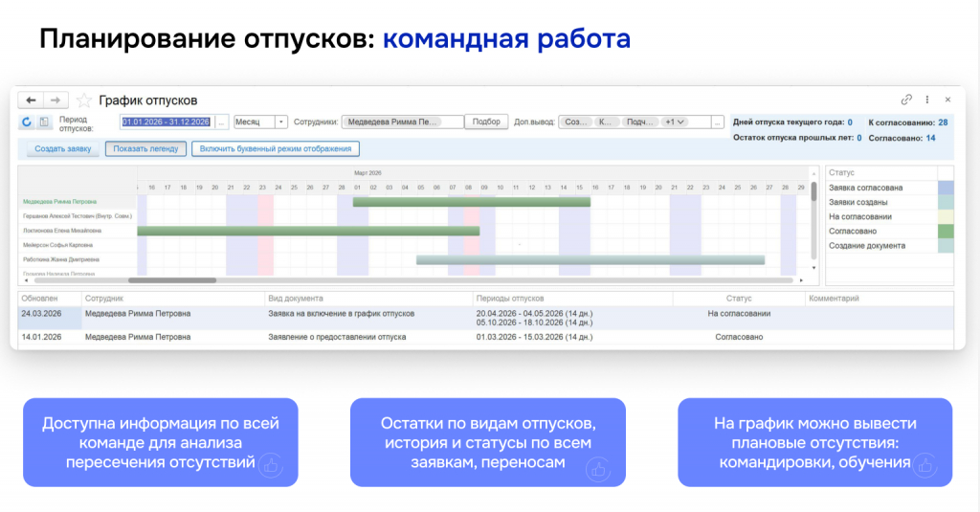Click the pale yellow На согласовании color swatch
This screenshot has width=980, height=512.
[946, 216]
